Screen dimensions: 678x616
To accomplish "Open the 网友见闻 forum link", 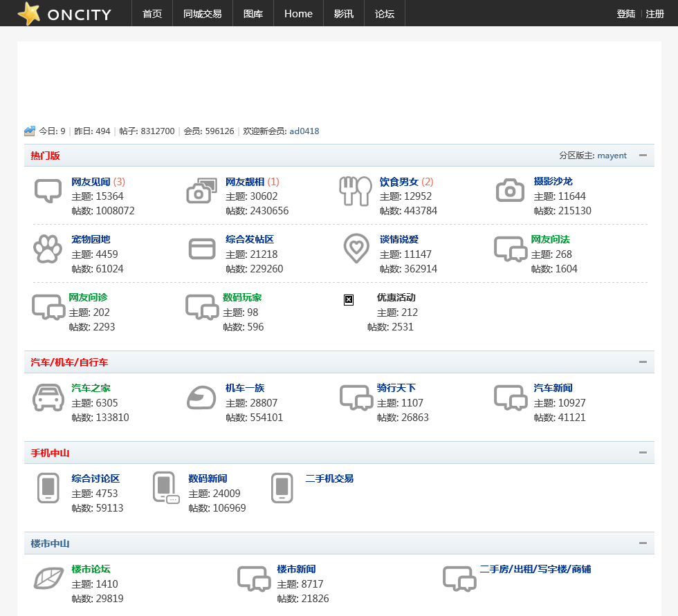I will click(91, 182).
